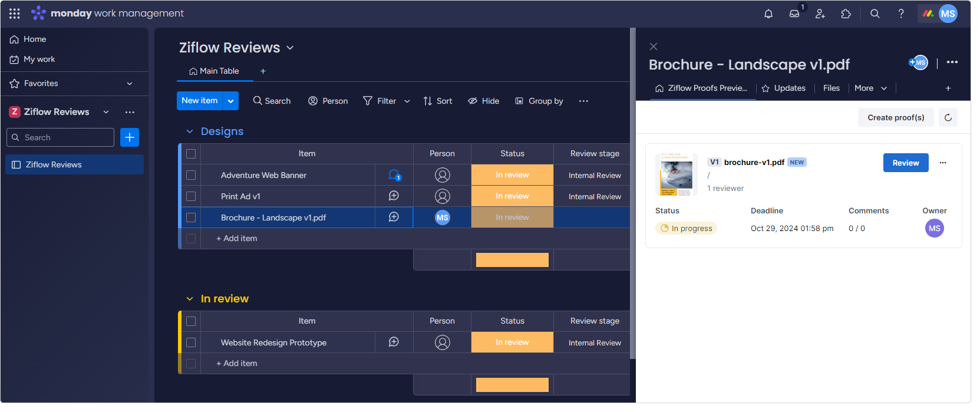
Task: Open the Files tab
Action: pos(831,88)
